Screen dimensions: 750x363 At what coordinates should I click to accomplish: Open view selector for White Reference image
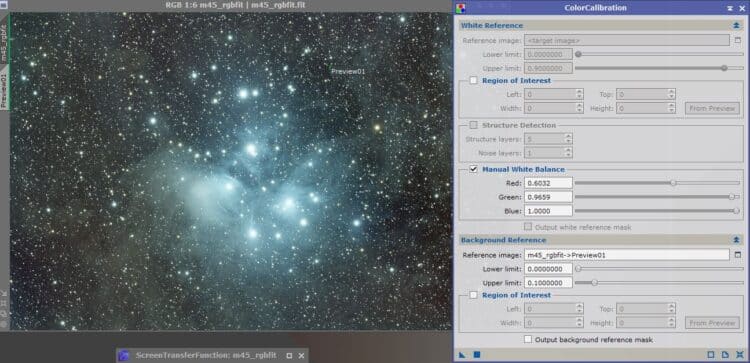click(x=738, y=41)
